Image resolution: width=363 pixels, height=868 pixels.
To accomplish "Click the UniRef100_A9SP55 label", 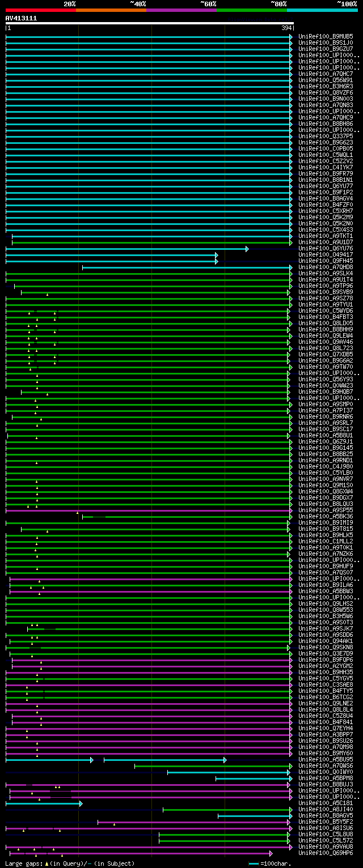I will pos(326,510).
